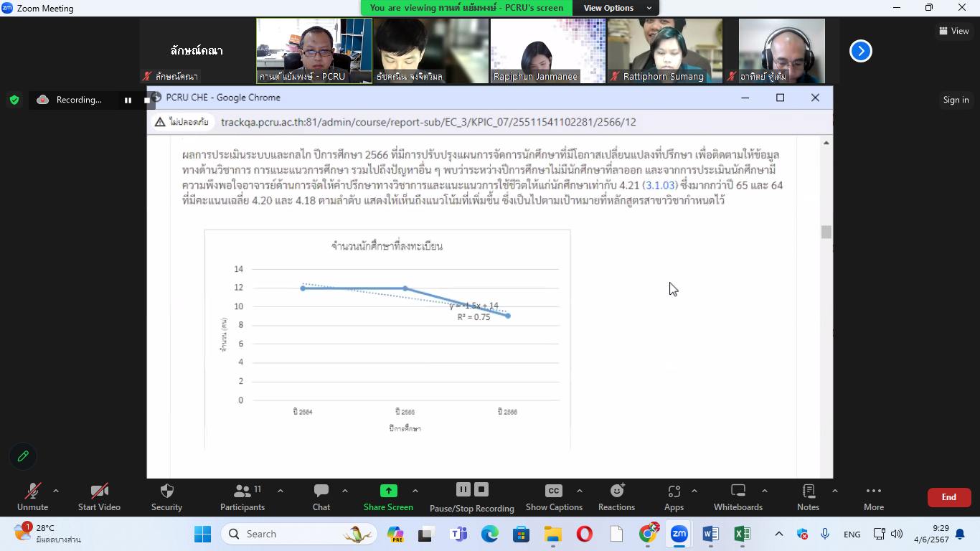Click the red End meeting button
This screenshot has height=551, width=980.
click(x=948, y=497)
